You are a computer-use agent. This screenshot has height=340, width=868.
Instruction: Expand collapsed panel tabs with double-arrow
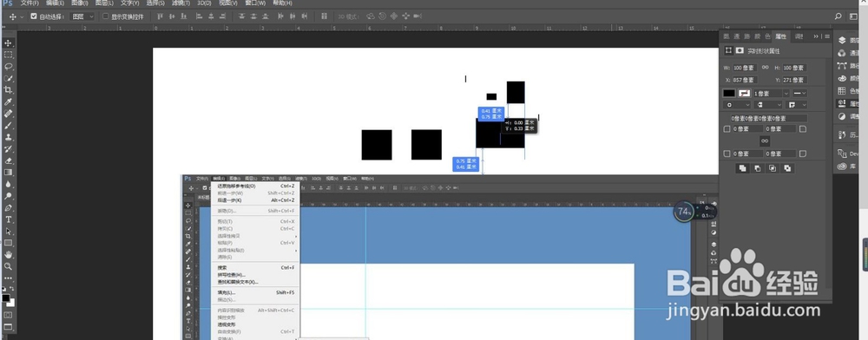pos(816,36)
